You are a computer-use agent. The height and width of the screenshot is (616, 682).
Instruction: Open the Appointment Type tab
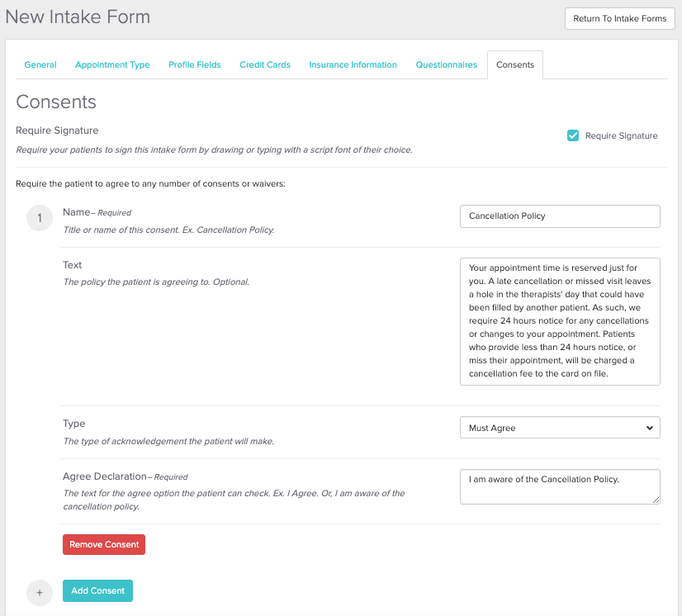[x=112, y=64]
